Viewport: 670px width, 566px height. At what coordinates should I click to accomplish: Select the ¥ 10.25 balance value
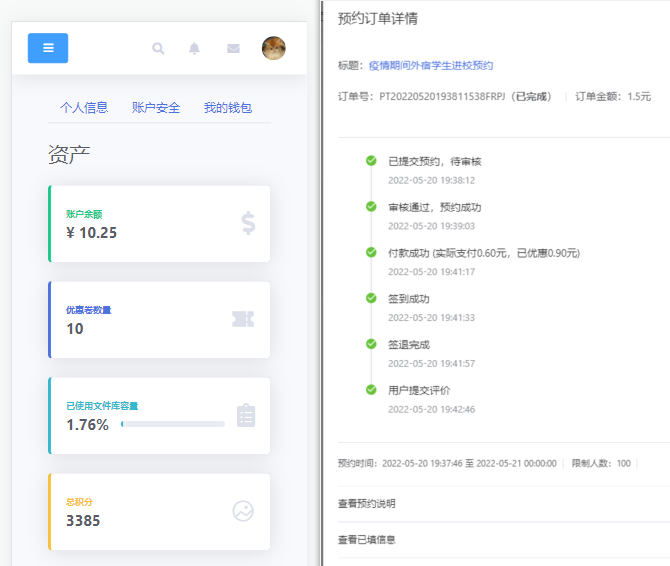coord(91,233)
